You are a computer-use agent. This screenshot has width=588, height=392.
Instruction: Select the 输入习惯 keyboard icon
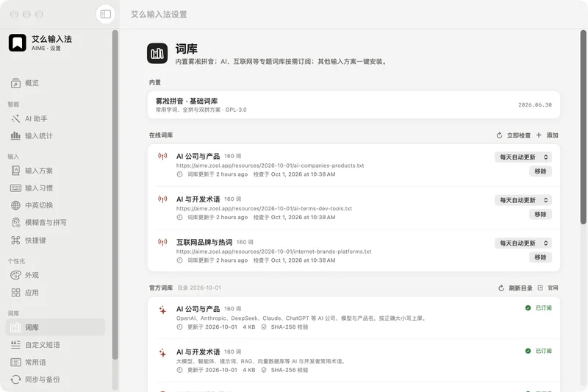[x=15, y=188]
